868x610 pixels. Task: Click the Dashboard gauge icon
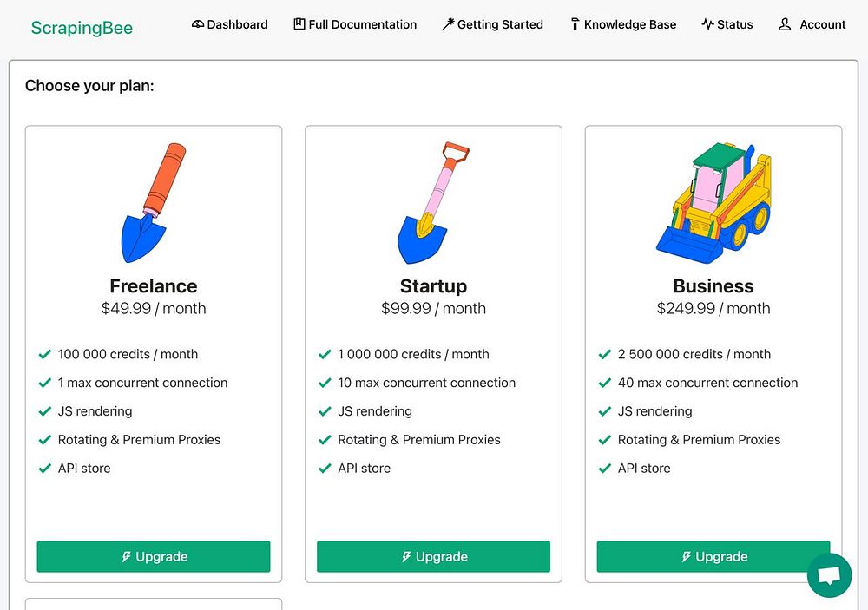click(198, 24)
